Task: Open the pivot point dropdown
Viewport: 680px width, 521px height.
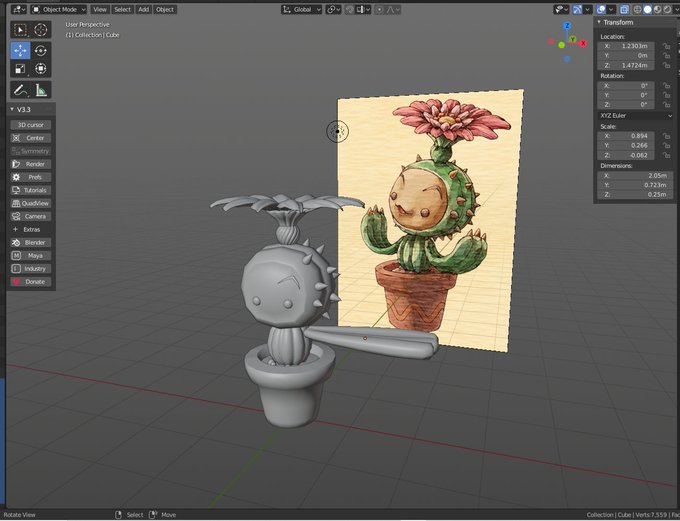Action: click(333, 9)
